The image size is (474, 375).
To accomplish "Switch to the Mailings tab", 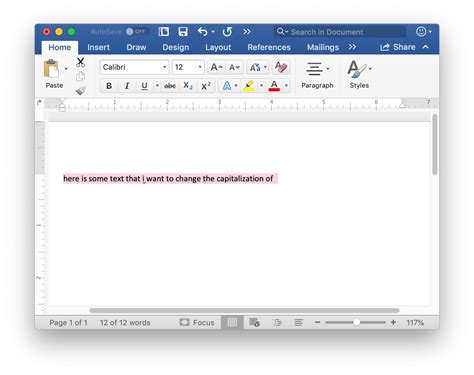I will point(323,47).
